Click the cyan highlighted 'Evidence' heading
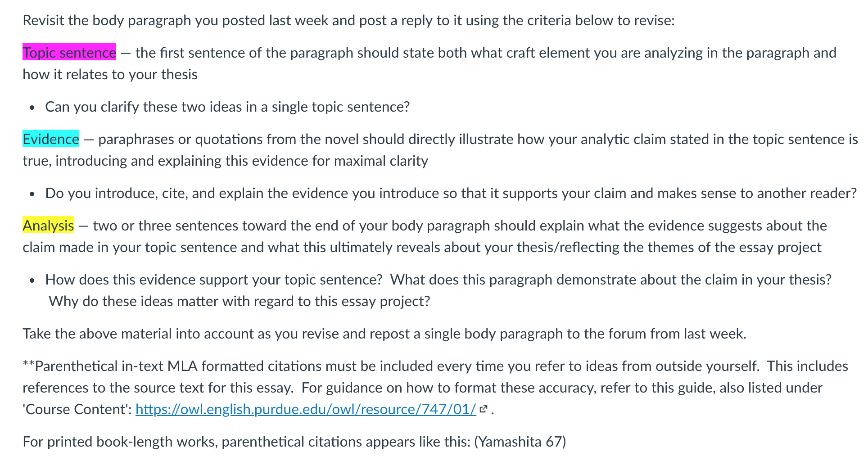Screen dimensions: 868x461 (x=51, y=139)
